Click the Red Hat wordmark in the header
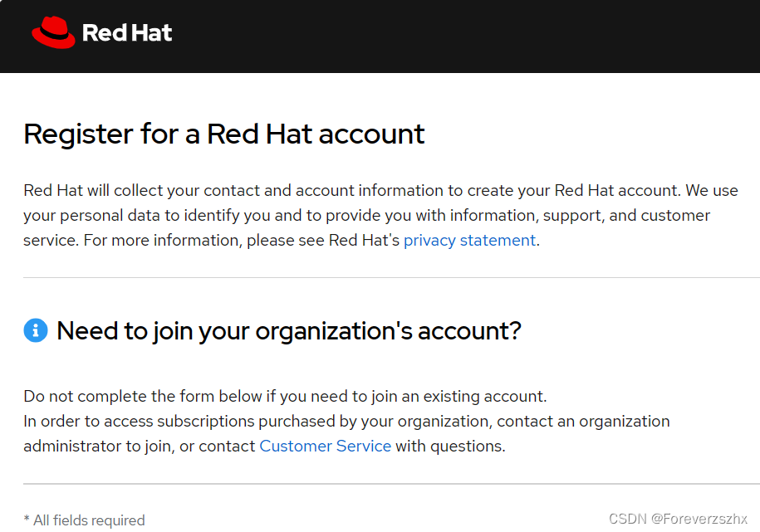 tap(126, 32)
